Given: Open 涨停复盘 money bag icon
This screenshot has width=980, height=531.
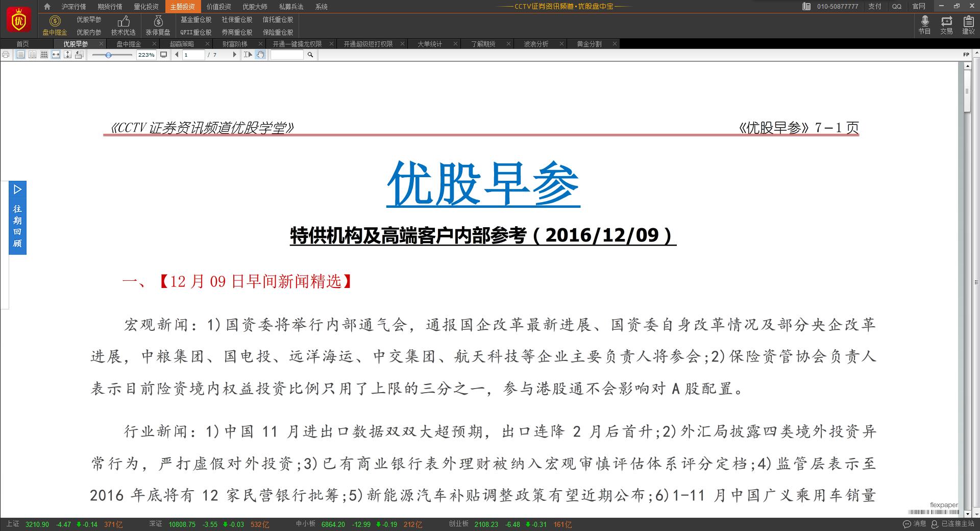Looking at the screenshot, I should [158, 21].
